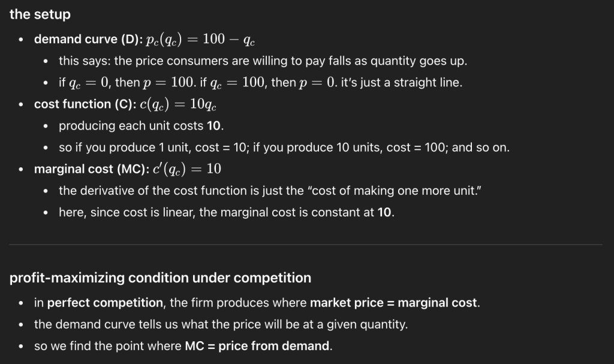This screenshot has width=614, height=364.
Task: Click the bold "cost function (C)" label
Action: 85,104
